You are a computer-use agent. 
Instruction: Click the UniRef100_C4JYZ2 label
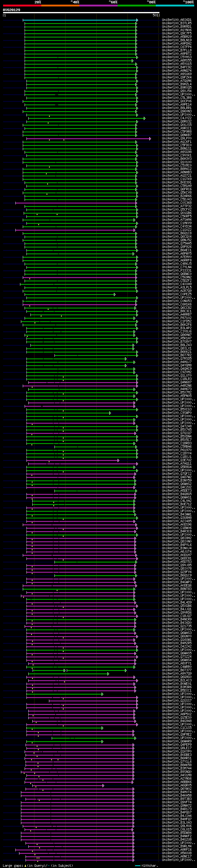pos(176,118)
